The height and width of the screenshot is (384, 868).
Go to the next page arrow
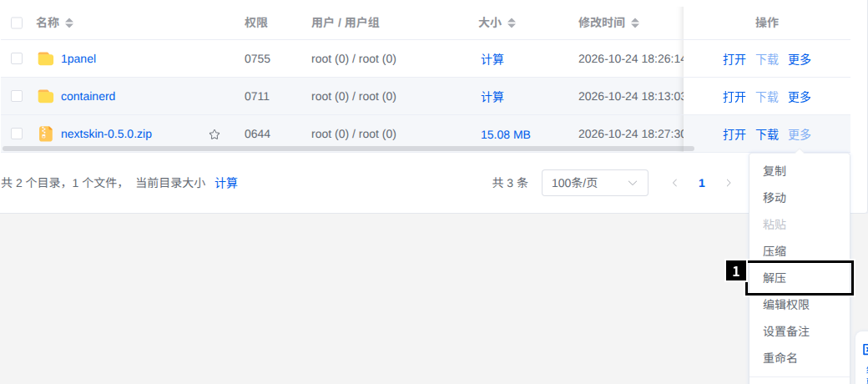pyautogui.click(x=729, y=183)
